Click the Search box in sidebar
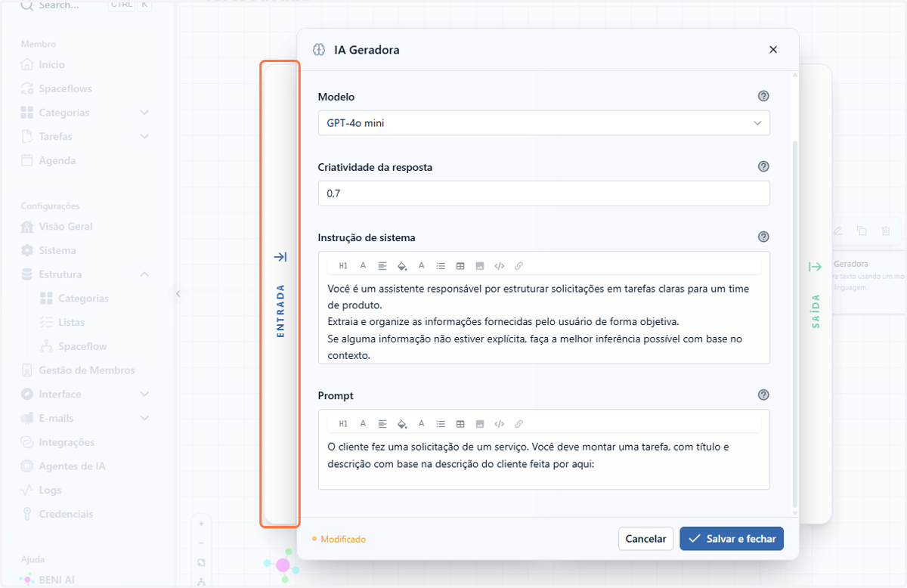 click(x=86, y=5)
